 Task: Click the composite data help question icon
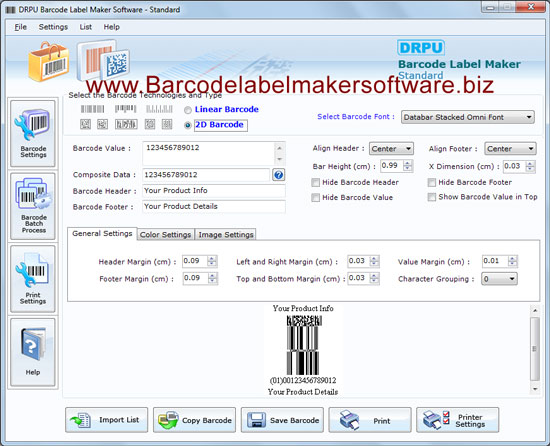tap(279, 175)
